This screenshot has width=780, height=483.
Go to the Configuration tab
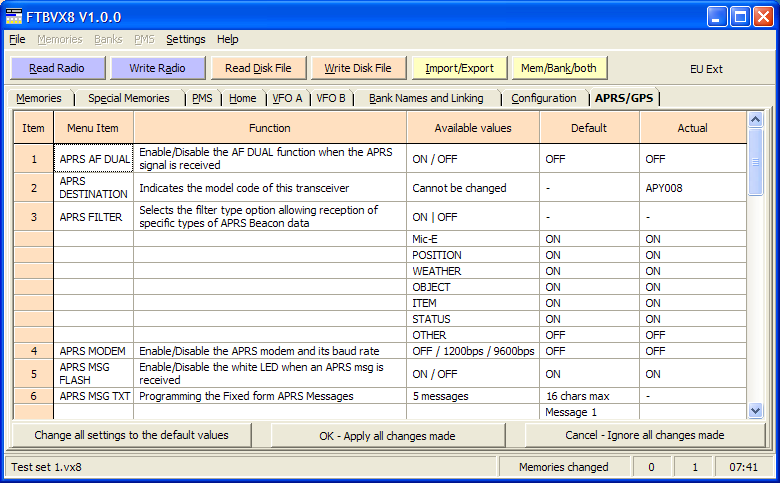pos(543,98)
